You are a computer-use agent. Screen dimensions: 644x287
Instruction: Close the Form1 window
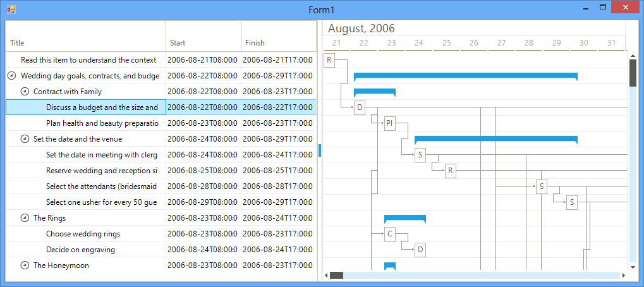point(625,8)
